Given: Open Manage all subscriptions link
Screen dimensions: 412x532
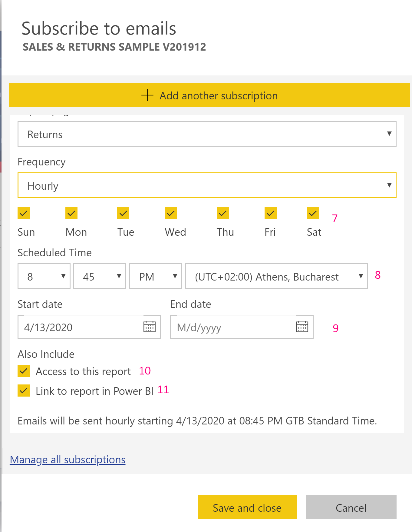Looking at the screenshot, I should pyautogui.click(x=68, y=460).
